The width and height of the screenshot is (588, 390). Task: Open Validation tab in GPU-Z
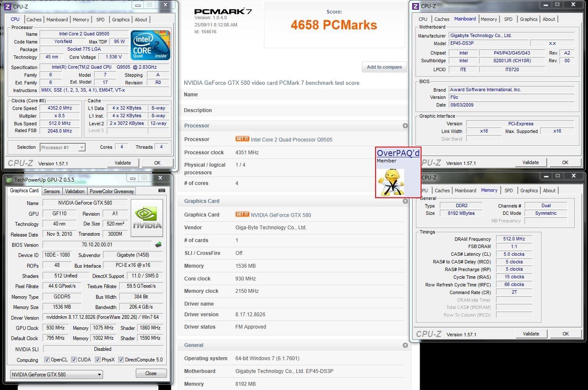(x=75, y=191)
